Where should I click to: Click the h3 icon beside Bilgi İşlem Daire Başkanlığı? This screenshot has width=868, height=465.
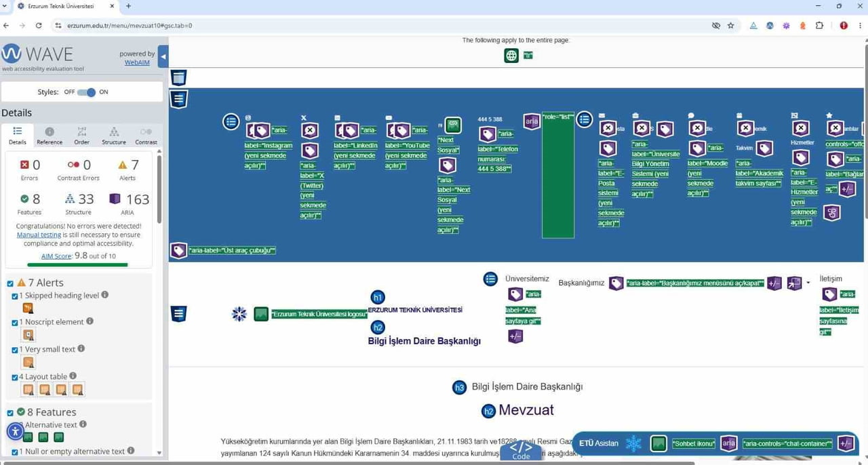pyautogui.click(x=460, y=387)
